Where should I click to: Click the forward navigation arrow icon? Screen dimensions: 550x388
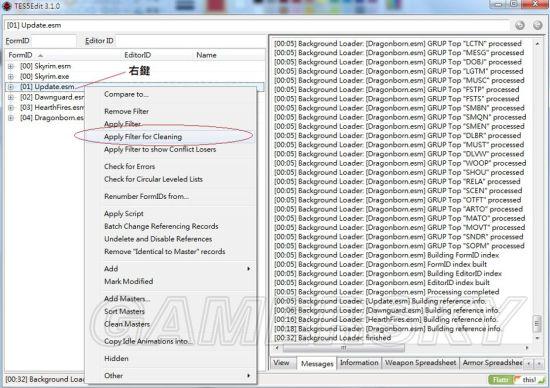(537, 25)
